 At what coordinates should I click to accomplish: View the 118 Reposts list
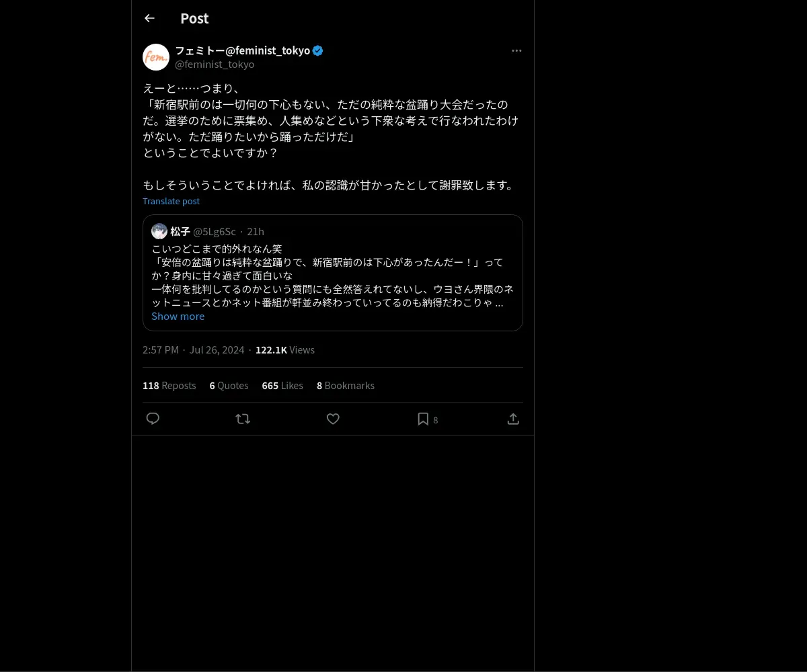pyautogui.click(x=169, y=385)
